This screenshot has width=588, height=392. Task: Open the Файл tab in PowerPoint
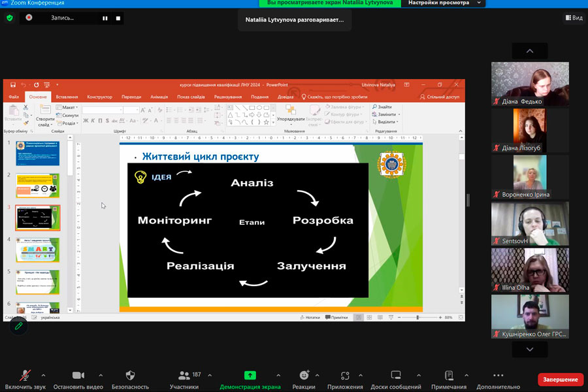click(x=14, y=97)
